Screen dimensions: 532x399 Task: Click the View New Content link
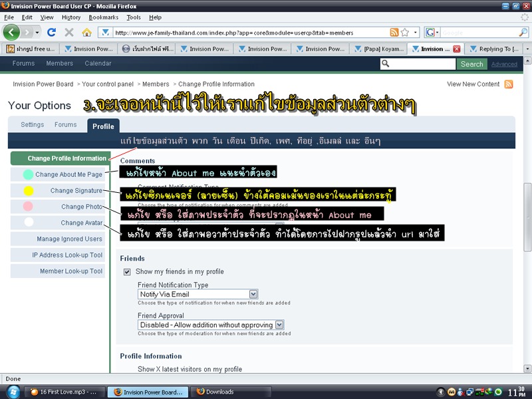coord(473,84)
